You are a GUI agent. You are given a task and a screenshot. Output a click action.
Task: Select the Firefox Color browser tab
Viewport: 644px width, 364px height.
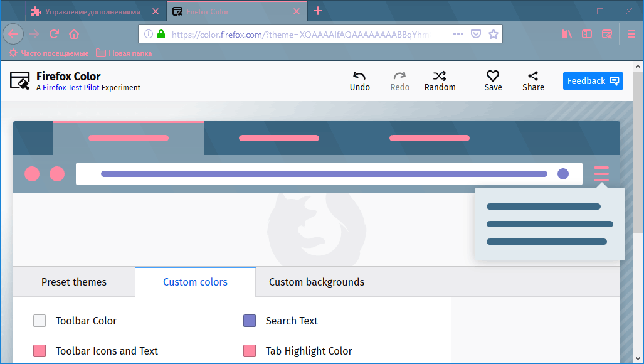(237, 11)
